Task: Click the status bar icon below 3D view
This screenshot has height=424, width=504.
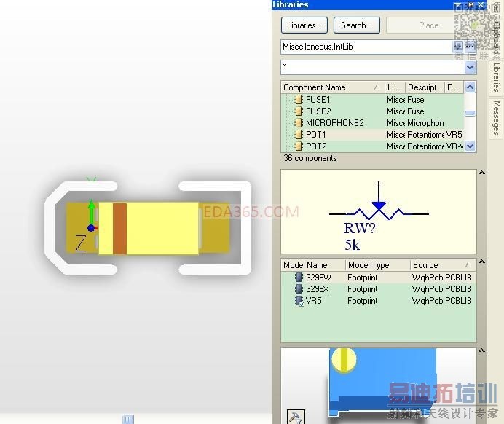Action: point(128,419)
